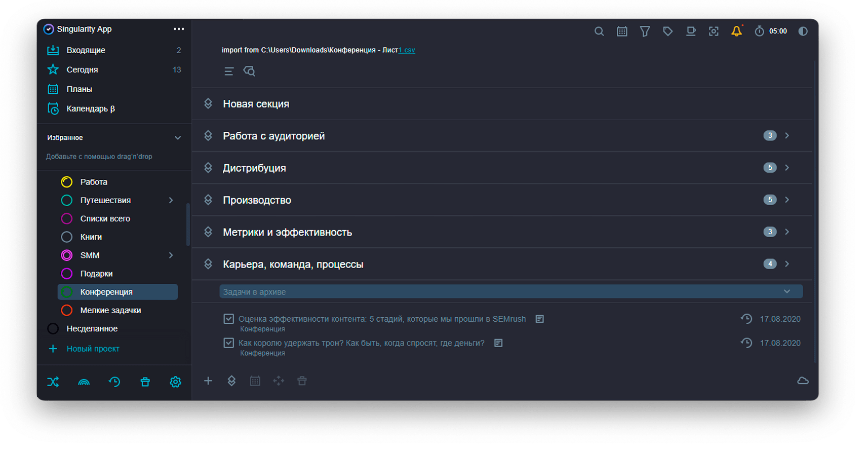868x452 pixels.
Task: Click the delete trash icon in bottom task toolbar
Action: click(x=302, y=381)
